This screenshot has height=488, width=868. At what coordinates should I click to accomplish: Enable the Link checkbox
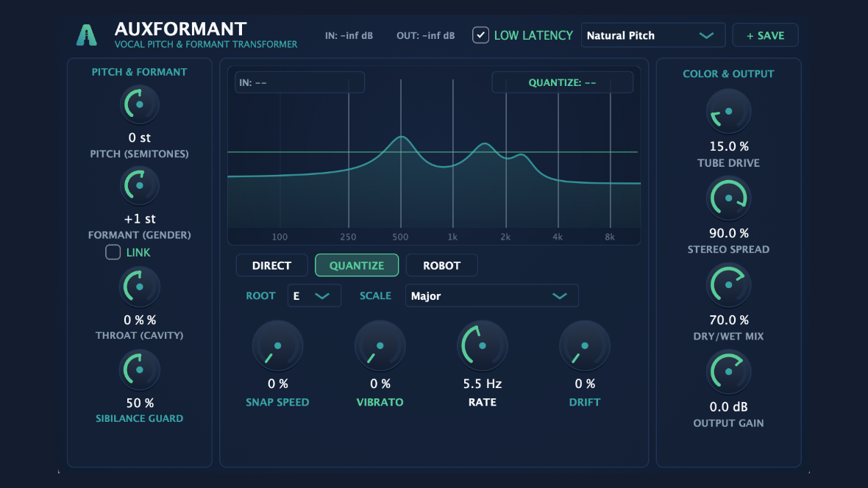(x=113, y=252)
